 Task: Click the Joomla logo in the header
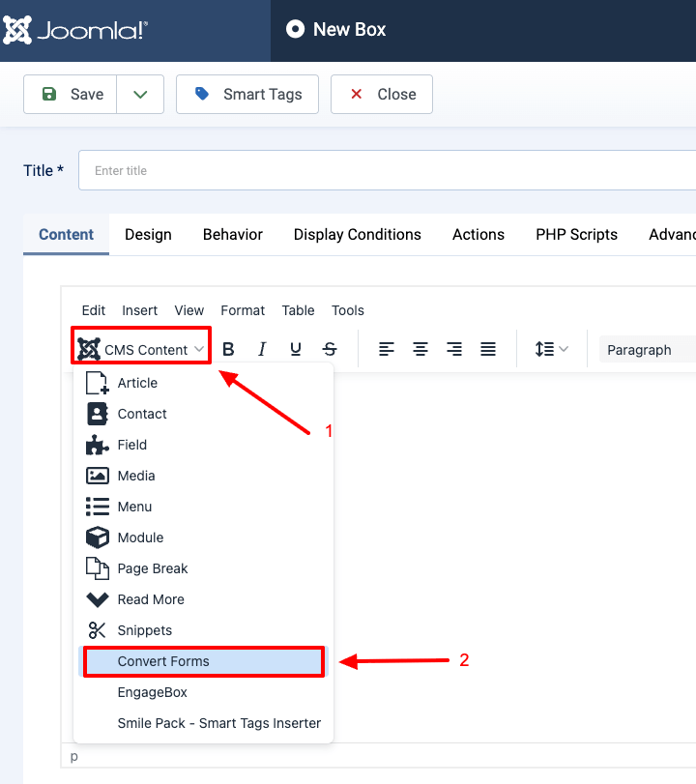pos(75,30)
